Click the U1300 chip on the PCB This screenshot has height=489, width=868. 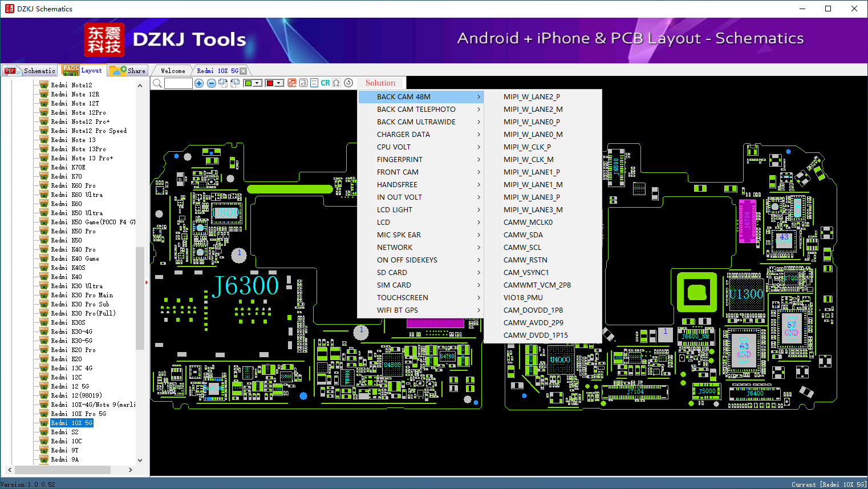pyautogui.click(x=746, y=294)
